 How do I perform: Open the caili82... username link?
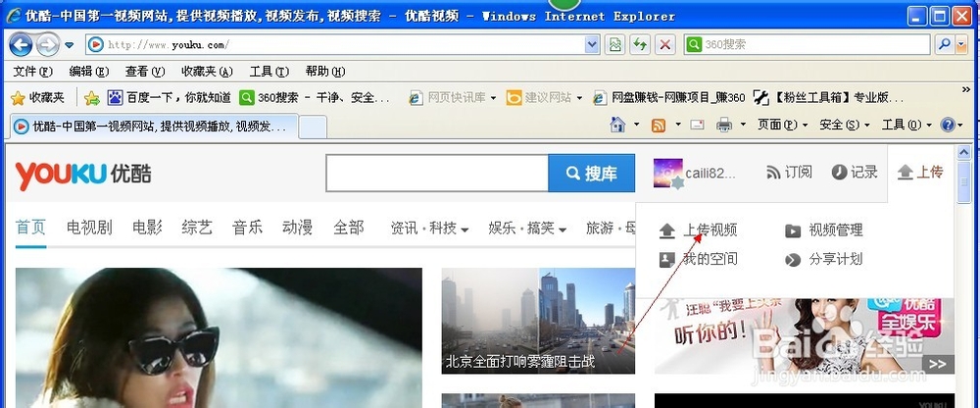pyautogui.click(x=710, y=174)
